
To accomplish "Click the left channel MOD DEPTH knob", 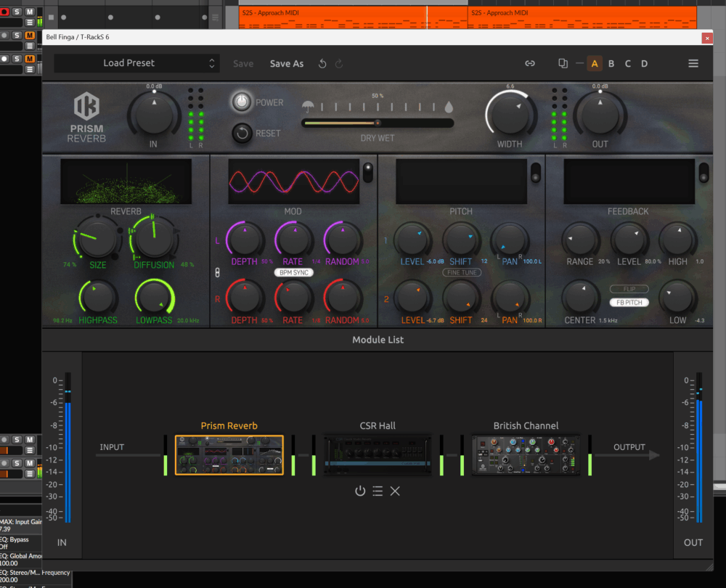I will coord(245,240).
